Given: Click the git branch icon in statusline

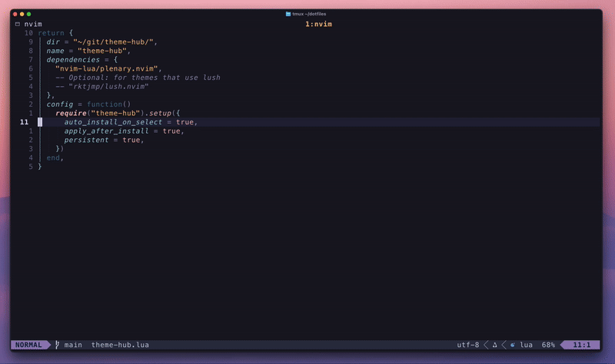Looking at the screenshot, I should coord(57,345).
